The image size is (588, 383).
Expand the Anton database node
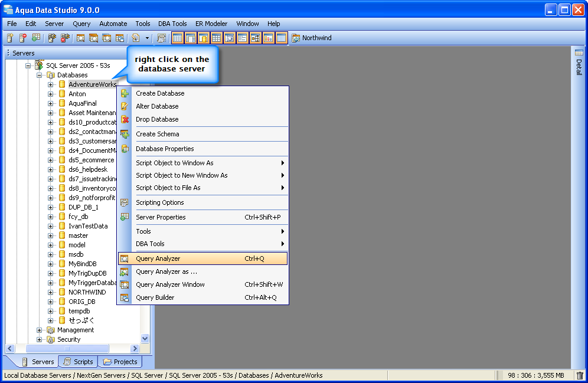pos(50,94)
